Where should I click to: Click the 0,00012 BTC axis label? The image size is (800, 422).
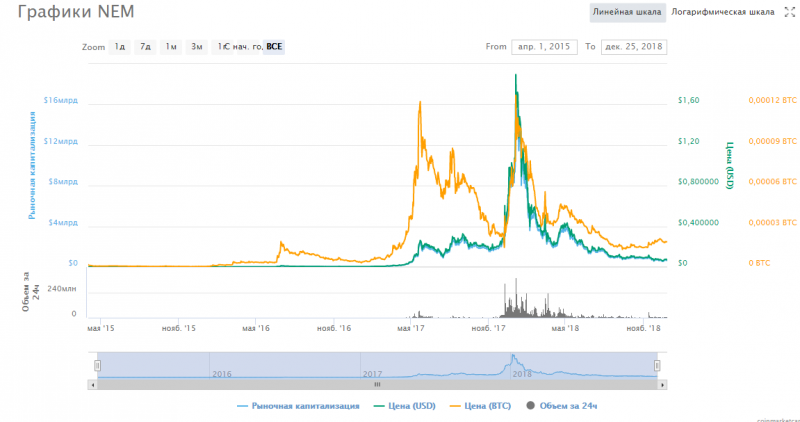[x=772, y=101]
